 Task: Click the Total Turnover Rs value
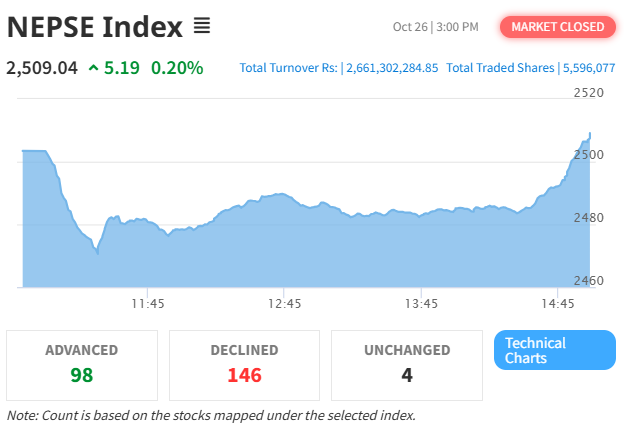point(392,68)
